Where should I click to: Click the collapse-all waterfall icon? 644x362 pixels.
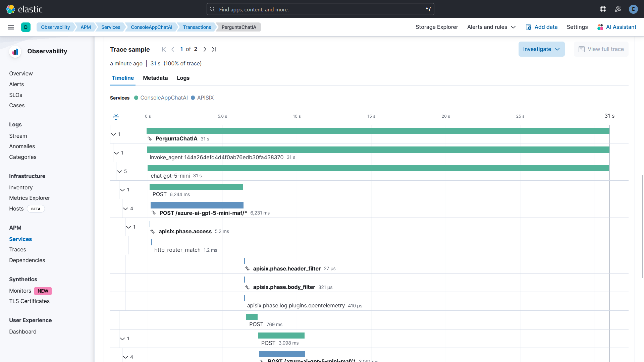pos(116,117)
